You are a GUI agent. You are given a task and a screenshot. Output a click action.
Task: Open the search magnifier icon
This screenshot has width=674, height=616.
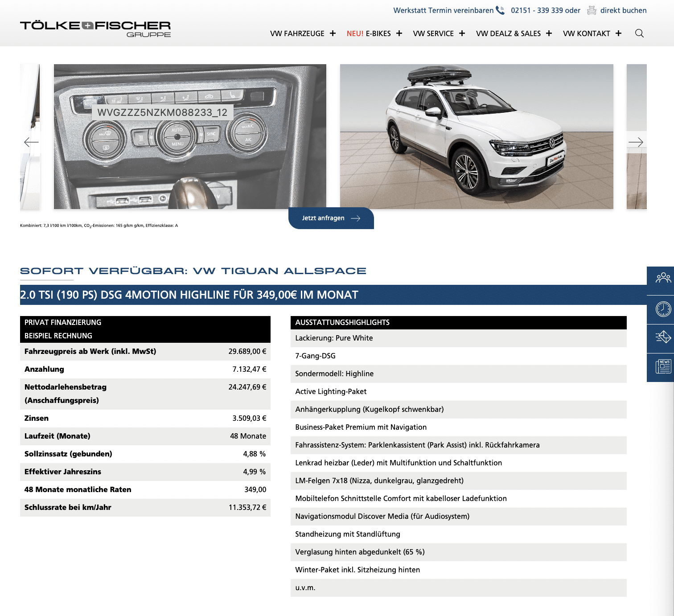tap(639, 33)
